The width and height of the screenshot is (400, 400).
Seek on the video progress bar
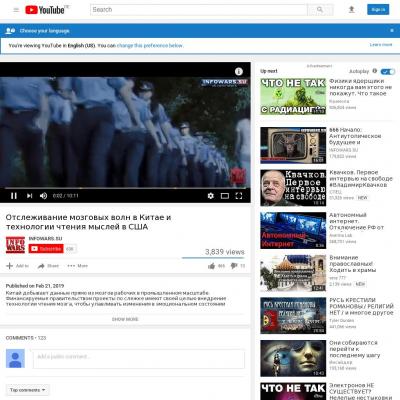pos(125,188)
